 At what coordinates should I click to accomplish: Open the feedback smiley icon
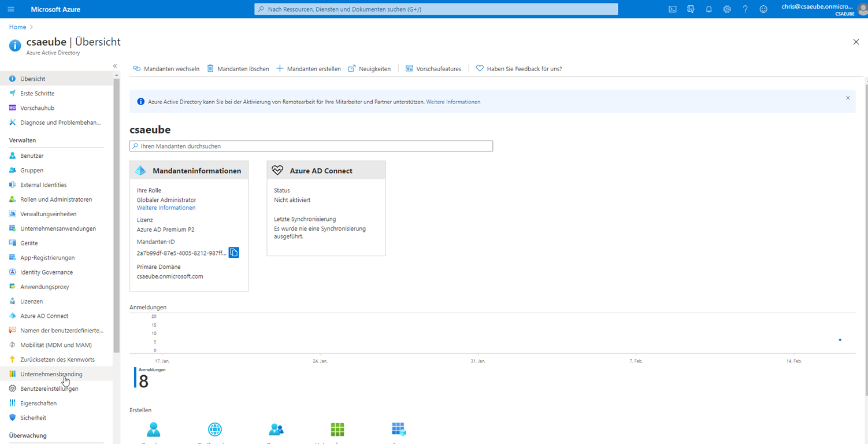coord(763,9)
